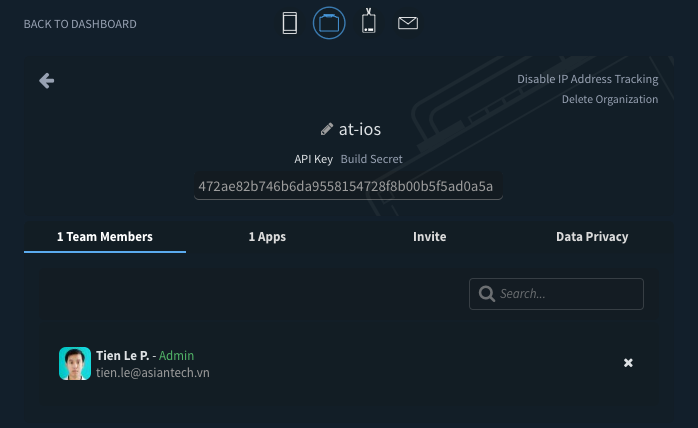The width and height of the screenshot is (698, 428).
Task: Select the API key value field
Action: click(349, 186)
